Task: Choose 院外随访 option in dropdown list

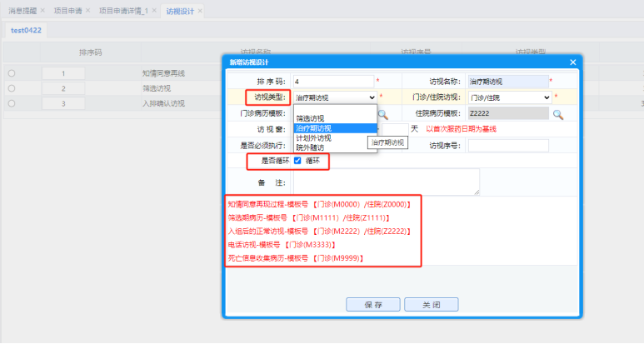Action: pyautogui.click(x=335, y=147)
